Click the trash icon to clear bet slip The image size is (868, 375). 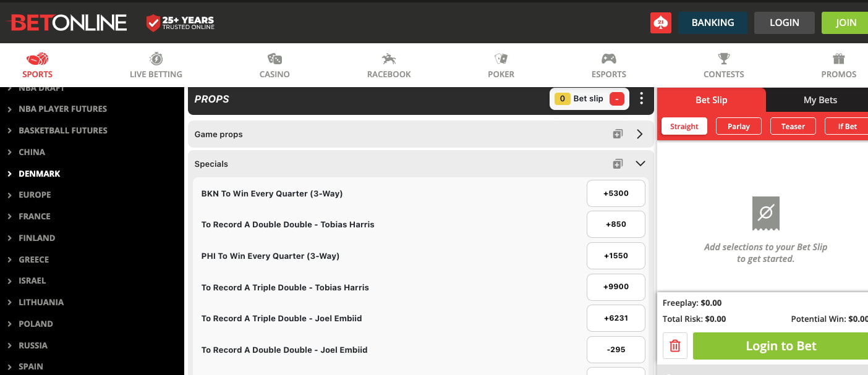675,346
